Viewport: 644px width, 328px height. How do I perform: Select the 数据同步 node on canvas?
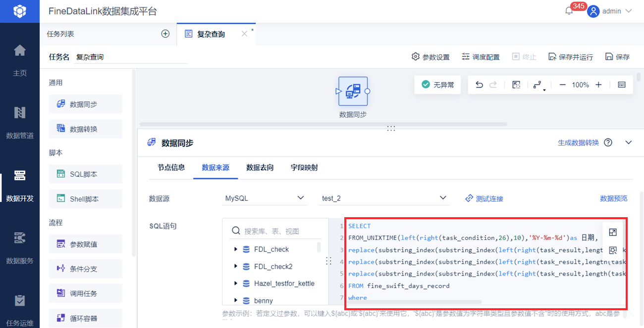point(353,91)
